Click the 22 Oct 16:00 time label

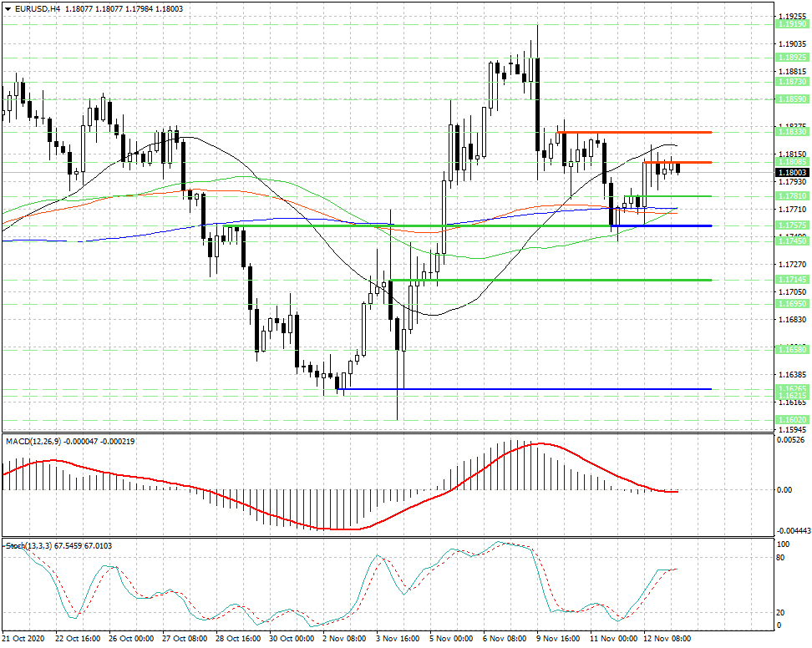[78, 639]
